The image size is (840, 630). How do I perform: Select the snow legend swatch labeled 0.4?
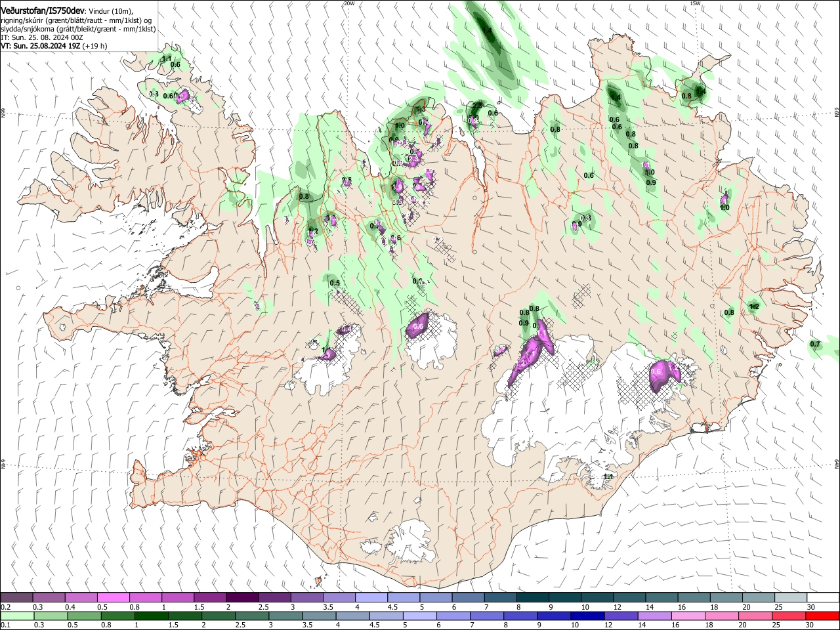point(81,597)
